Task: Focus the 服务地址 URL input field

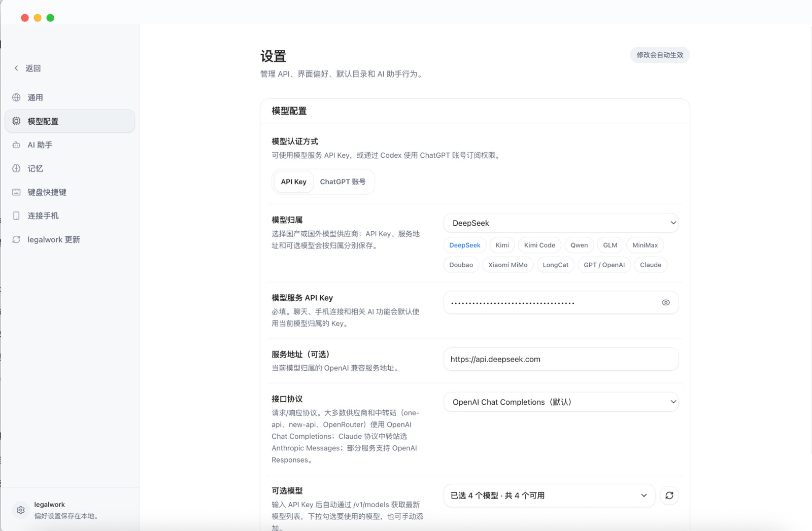Action: coord(561,359)
